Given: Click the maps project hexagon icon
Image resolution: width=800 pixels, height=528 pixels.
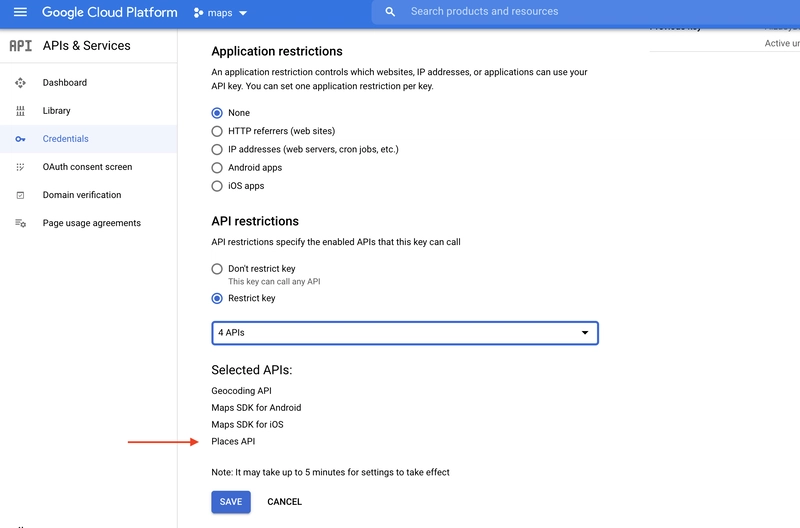Looking at the screenshot, I should click(x=198, y=13).
